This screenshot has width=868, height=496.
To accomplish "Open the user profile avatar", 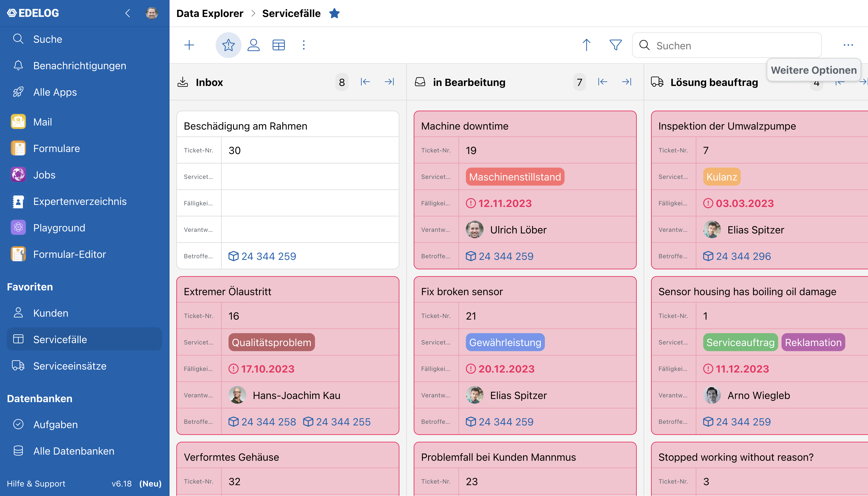I will click(x=152, y=13).
